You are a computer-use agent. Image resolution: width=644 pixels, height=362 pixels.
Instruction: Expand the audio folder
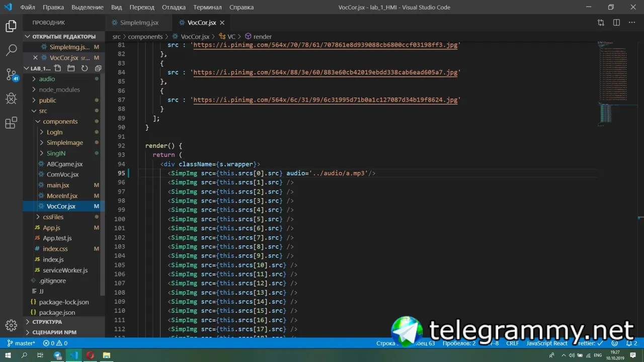coord(47,79)
